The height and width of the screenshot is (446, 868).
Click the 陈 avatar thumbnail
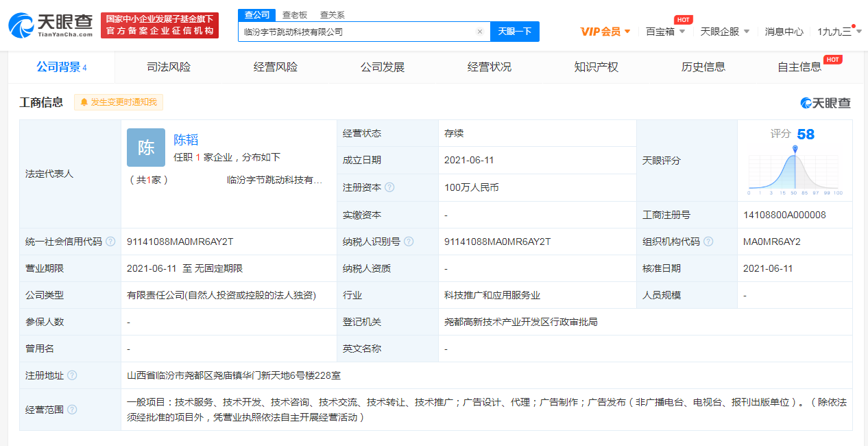pos(146,148)
